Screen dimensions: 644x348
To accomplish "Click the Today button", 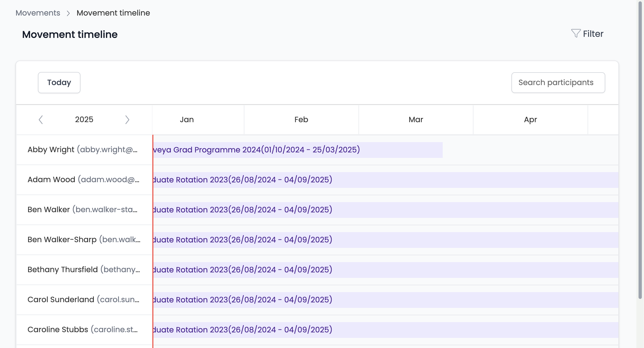I will (59, 83).
